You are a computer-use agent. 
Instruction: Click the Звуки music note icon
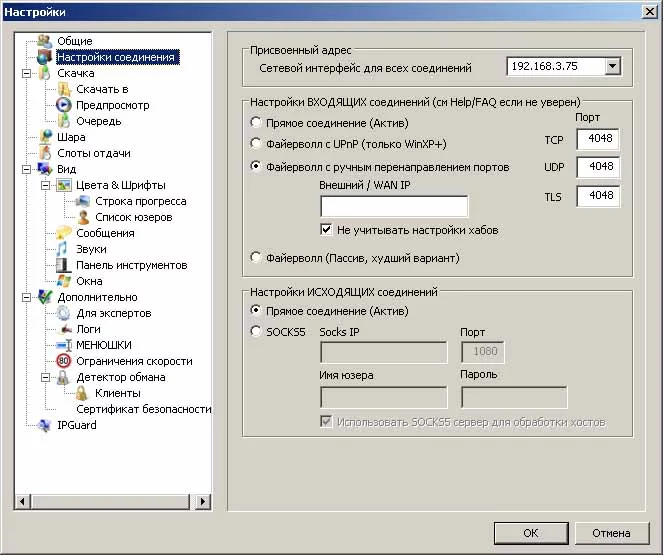tap(63, 249)
